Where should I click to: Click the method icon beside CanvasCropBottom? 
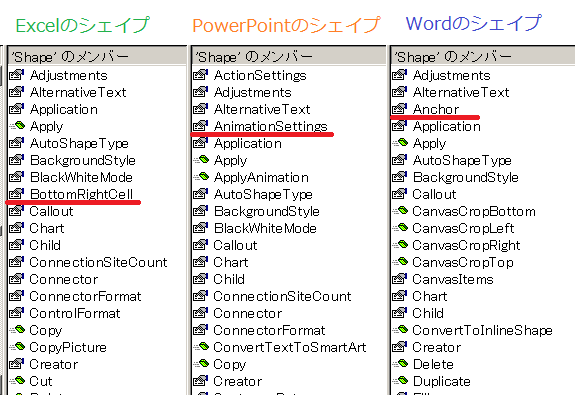click(400, 211)
